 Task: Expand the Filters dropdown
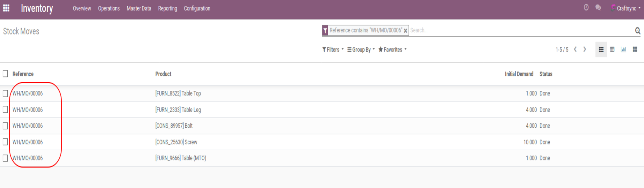(x=333, y=50)
